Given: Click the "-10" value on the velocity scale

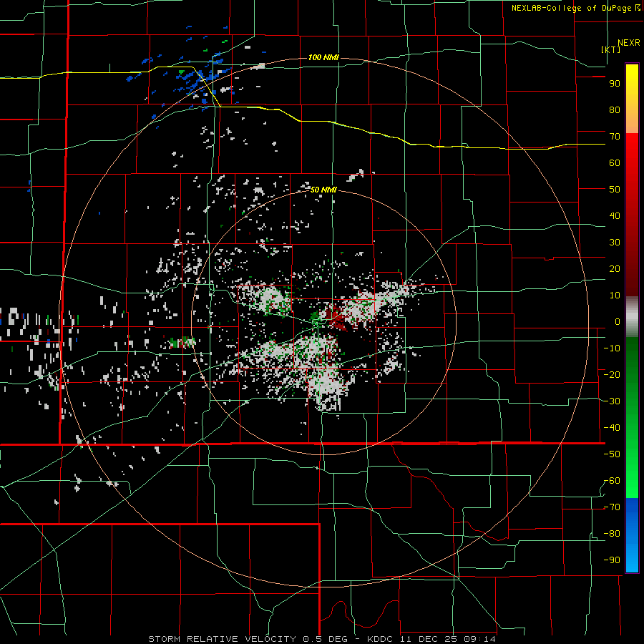Looking at the screenshot, I should [612, 348].
